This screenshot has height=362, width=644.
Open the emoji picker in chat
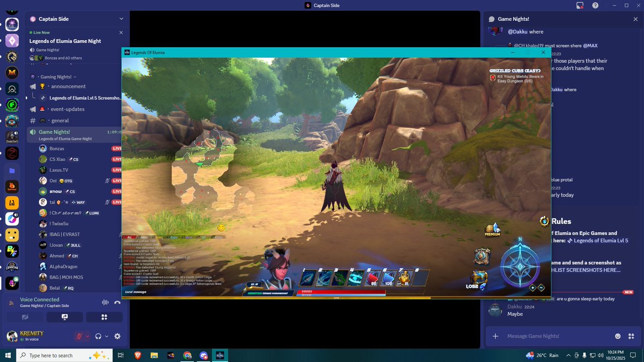618,336
